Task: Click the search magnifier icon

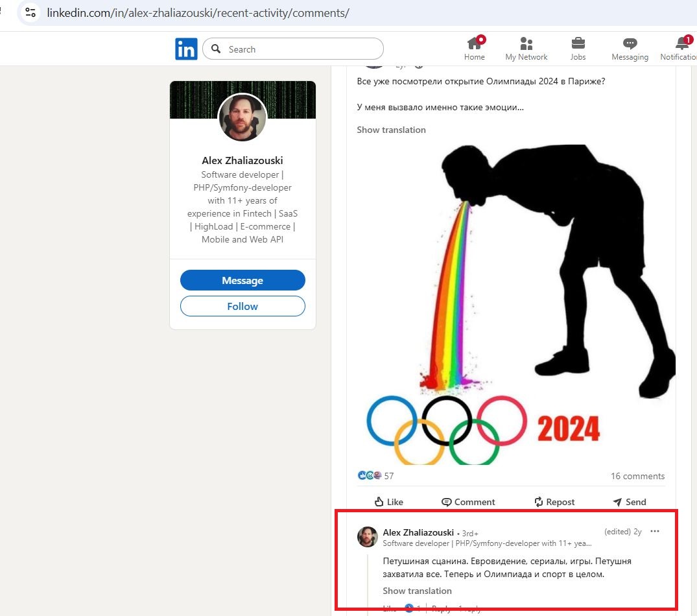Action: [x=216, y=49]
